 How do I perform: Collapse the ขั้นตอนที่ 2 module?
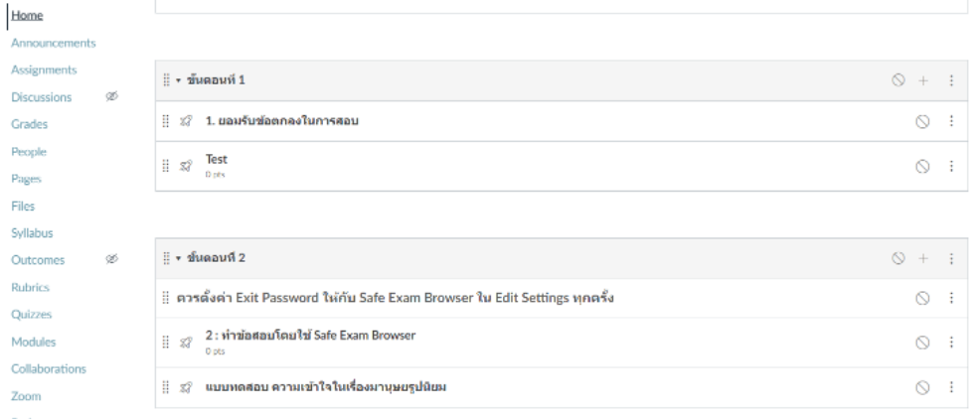click(177, 258)
